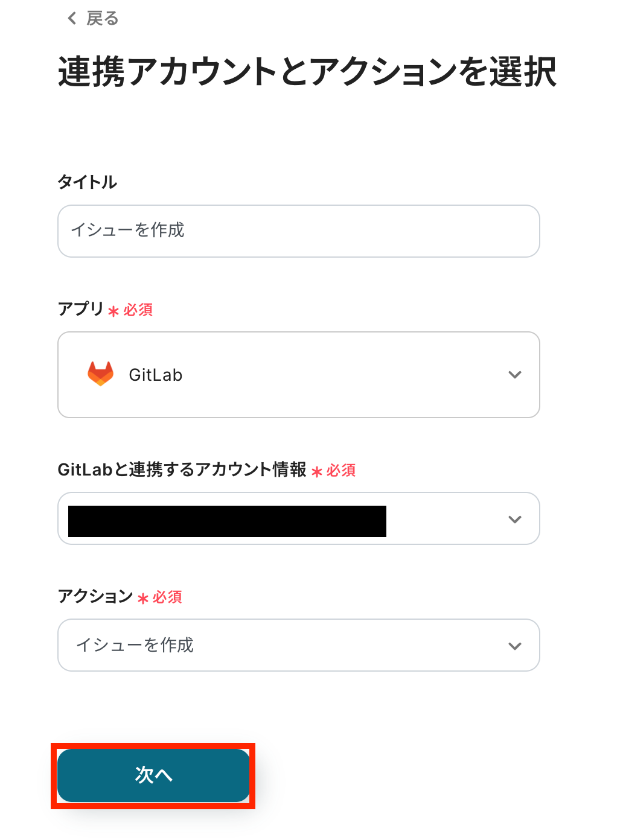
Task: Go back via the 戻る link
Action: pos(102,19)
